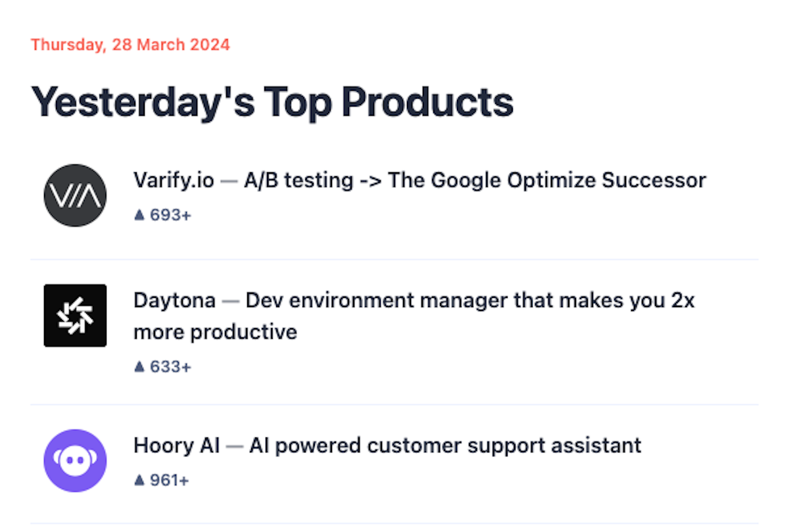Click the 961+ upvote count
Screen dimensions: 789x532
click(x=170, y=481)
